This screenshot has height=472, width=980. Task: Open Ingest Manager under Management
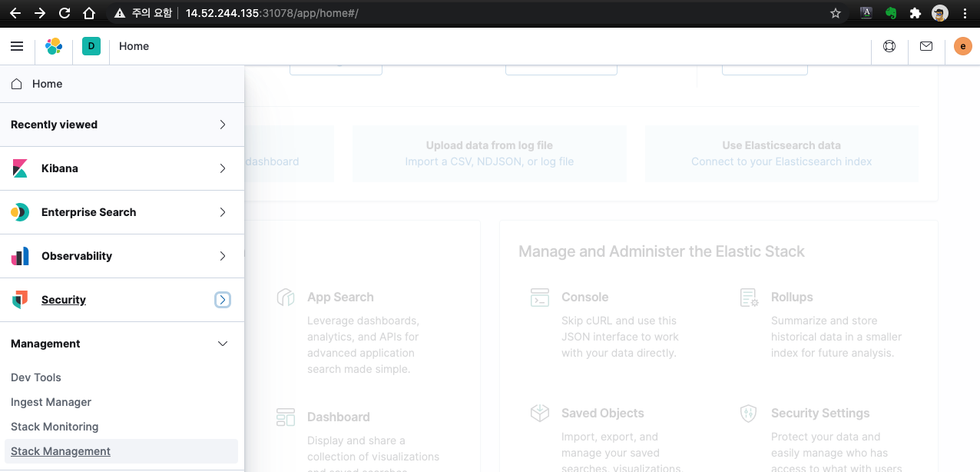[51, 402]
